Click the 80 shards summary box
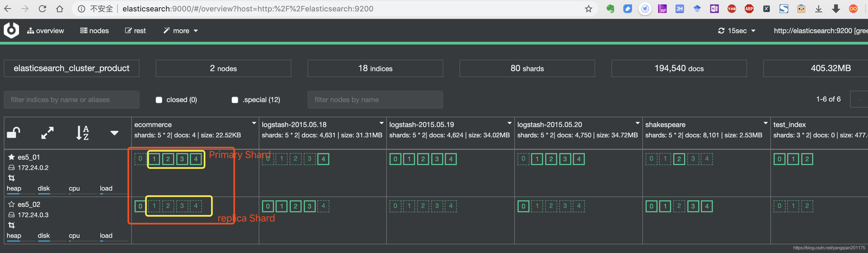This screenshot has width=868, height=253. [x=527, y=68]
